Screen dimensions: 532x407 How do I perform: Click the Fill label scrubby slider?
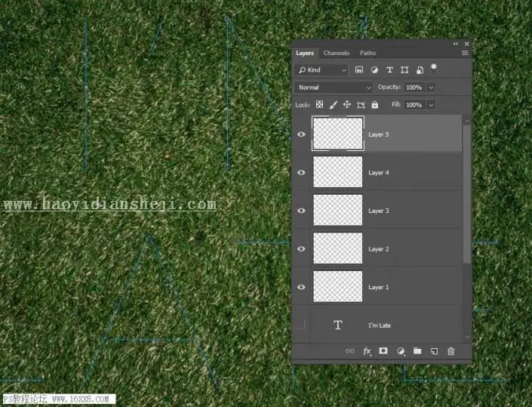[396, 104]
